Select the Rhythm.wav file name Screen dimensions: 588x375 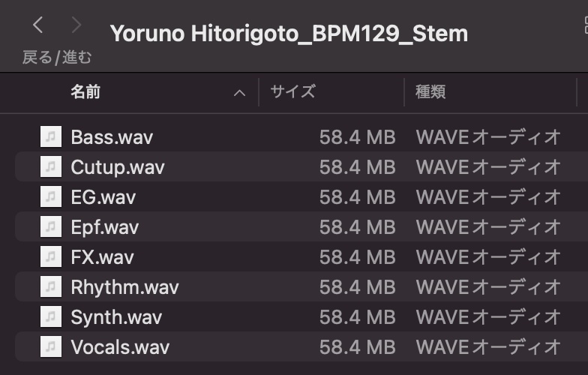tap(124, 286)
